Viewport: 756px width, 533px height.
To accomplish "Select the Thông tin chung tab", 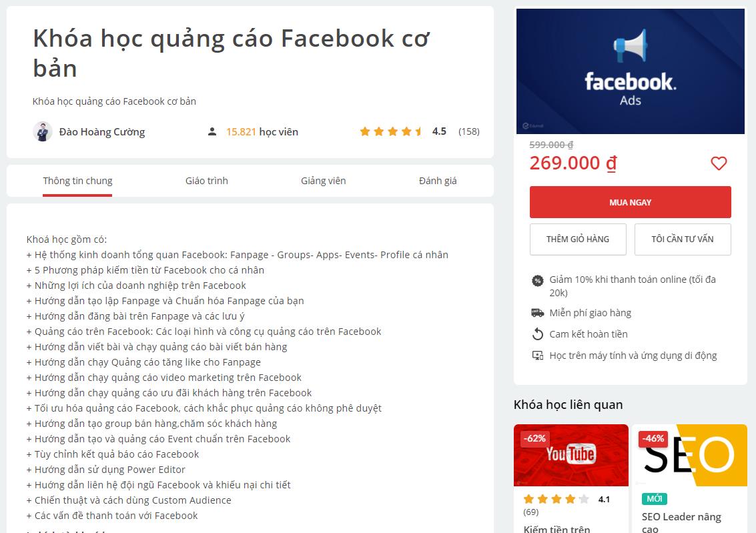I will pyautogui.click(x=77, y=181).
